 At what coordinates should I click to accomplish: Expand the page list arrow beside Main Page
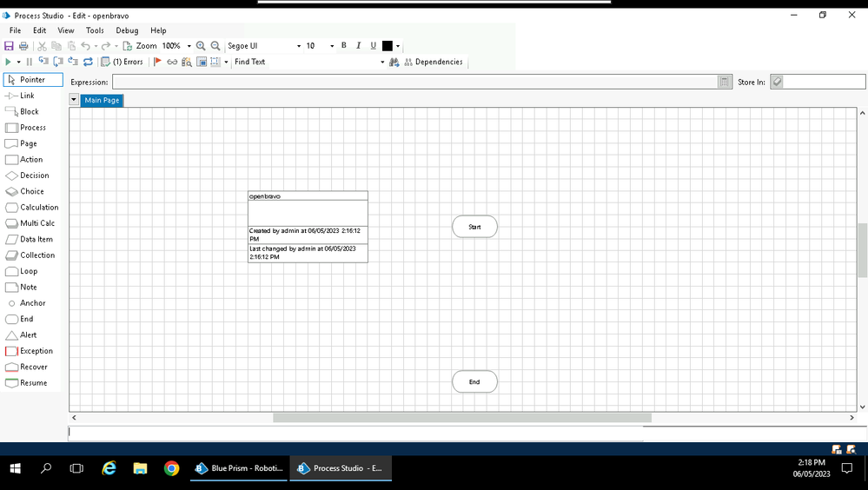74,100
